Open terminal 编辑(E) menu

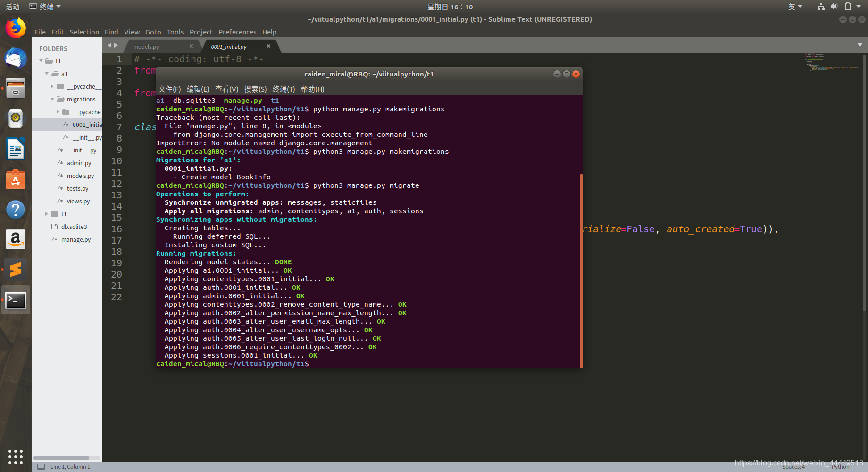[x=198, y=89]
